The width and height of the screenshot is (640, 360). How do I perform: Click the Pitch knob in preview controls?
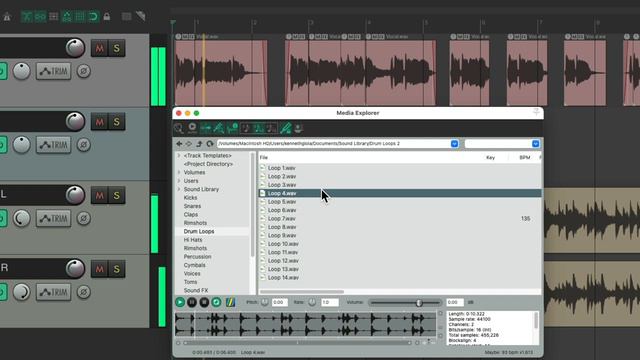[x=264, y=302]
